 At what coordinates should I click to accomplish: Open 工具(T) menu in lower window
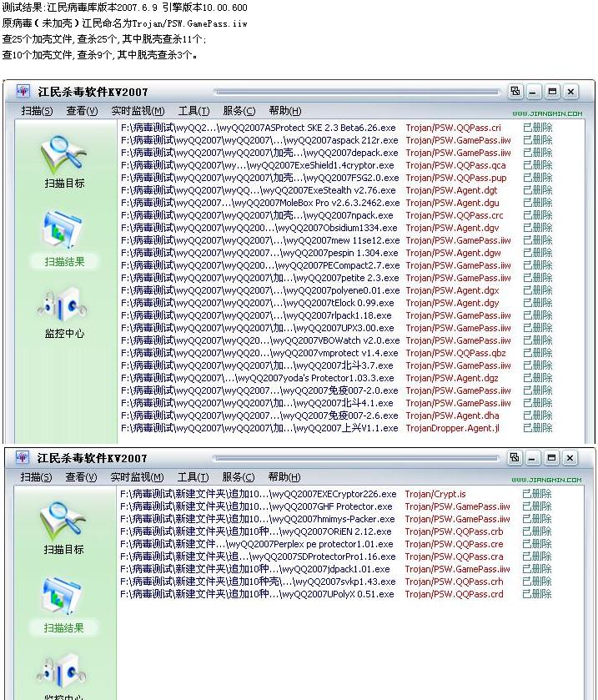193,476
